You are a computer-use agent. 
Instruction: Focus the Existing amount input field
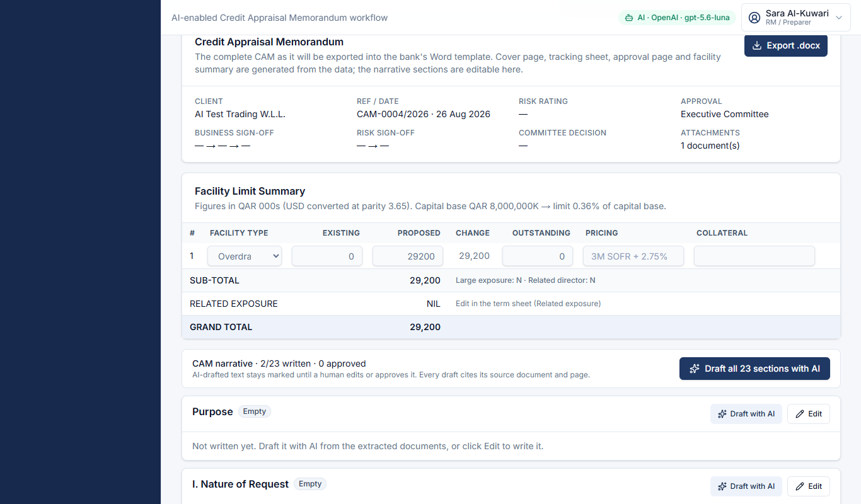pos(327,256)
